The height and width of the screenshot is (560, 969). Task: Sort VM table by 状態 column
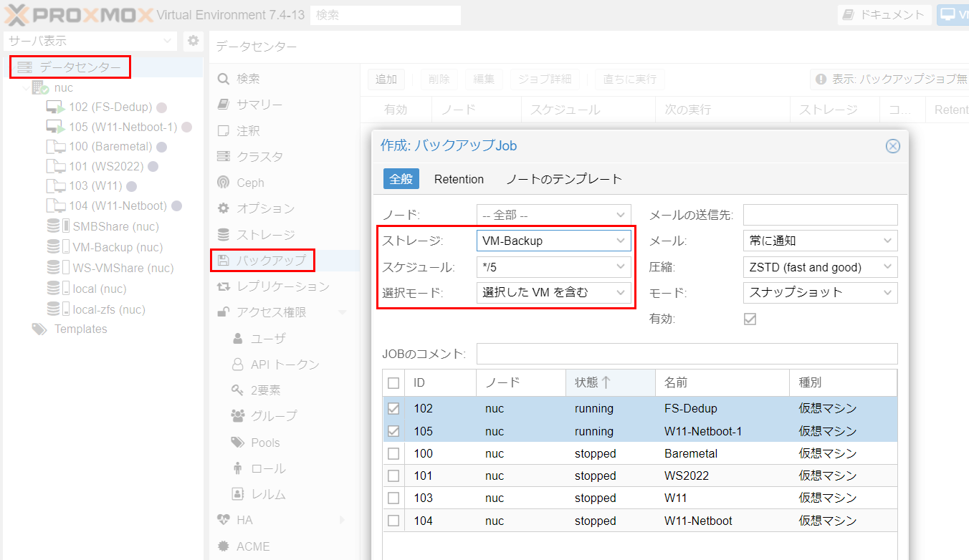click(611, 382)
